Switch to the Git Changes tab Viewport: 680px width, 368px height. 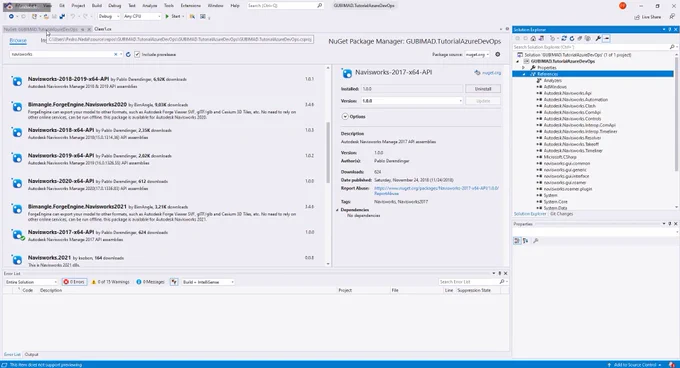562,214
